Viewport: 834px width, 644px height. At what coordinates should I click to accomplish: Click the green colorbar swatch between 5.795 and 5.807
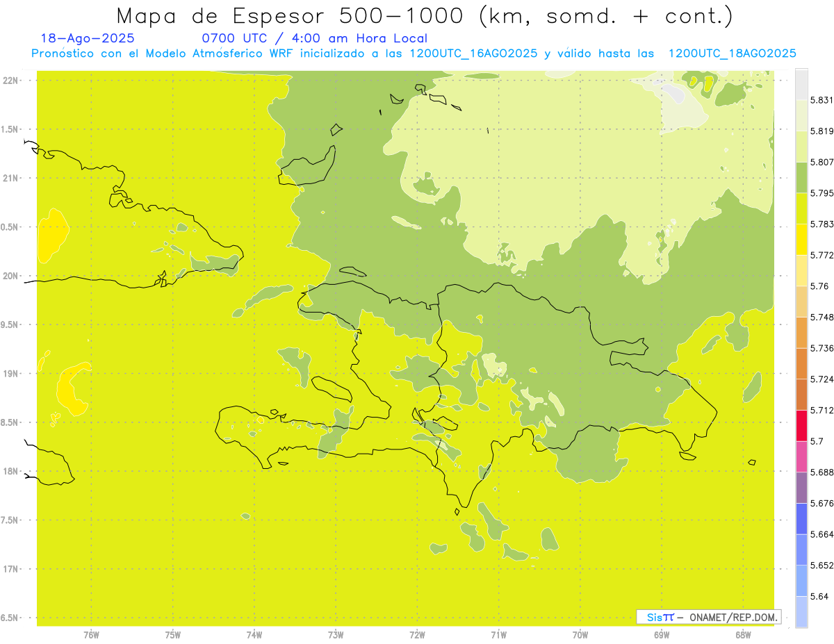click(x=801, y=178)
